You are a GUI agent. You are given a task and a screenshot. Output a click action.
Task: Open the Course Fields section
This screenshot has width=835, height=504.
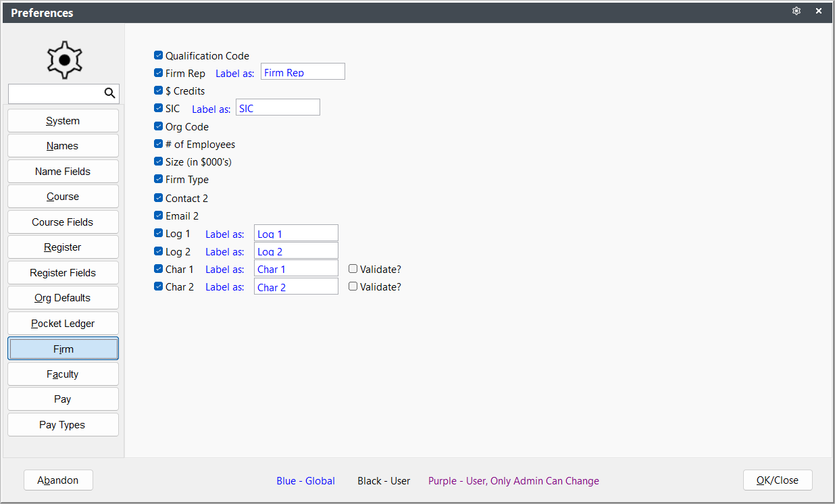tap(63, 222)
